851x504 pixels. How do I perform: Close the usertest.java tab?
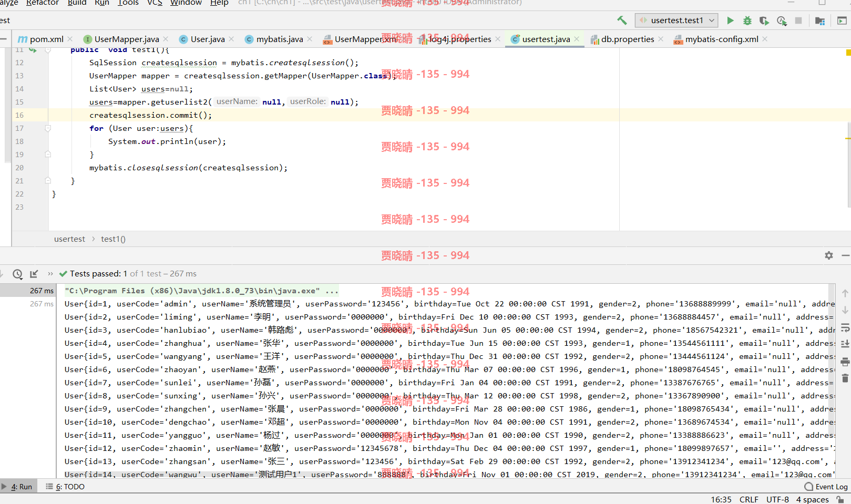(577, 39)
